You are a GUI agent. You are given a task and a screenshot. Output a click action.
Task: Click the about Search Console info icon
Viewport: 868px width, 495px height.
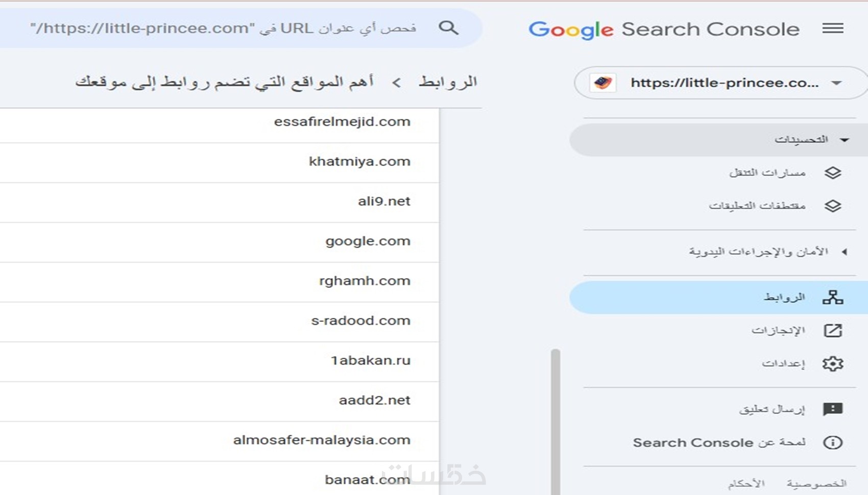coord(832,442)
